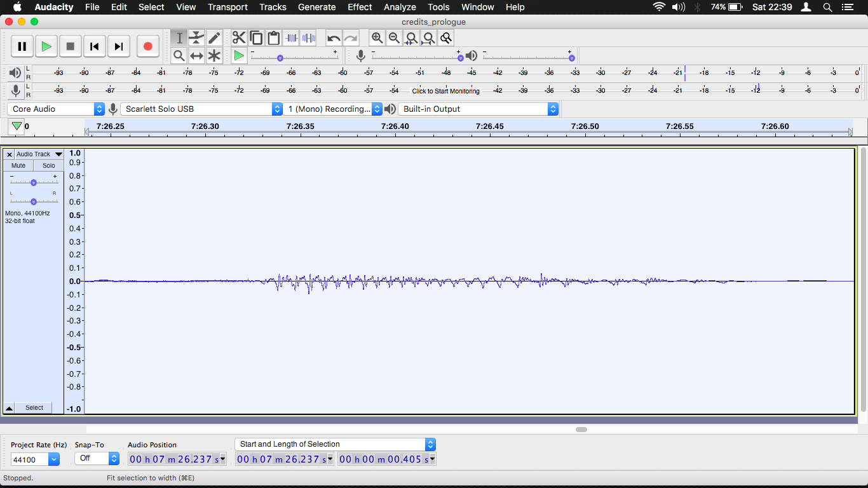Click the Play-at-Speed green button
The width and height of the screenshot is (868, 488).
point(239,56)
